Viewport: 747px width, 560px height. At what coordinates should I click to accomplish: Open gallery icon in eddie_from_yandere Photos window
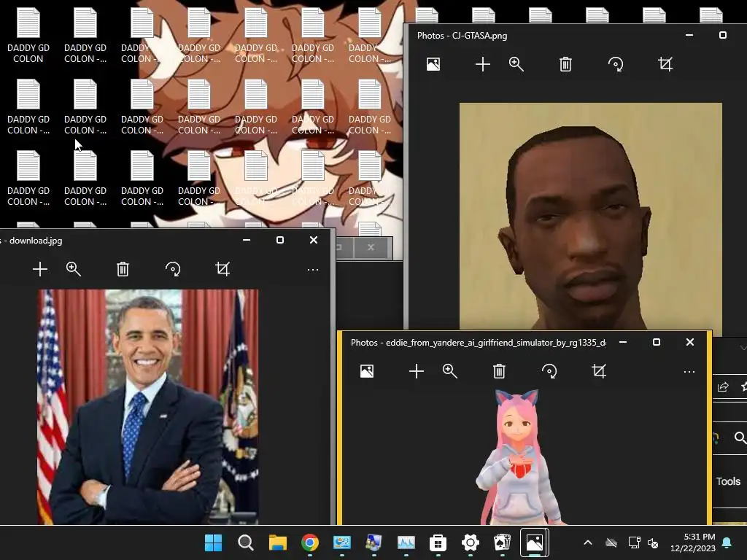367,371
